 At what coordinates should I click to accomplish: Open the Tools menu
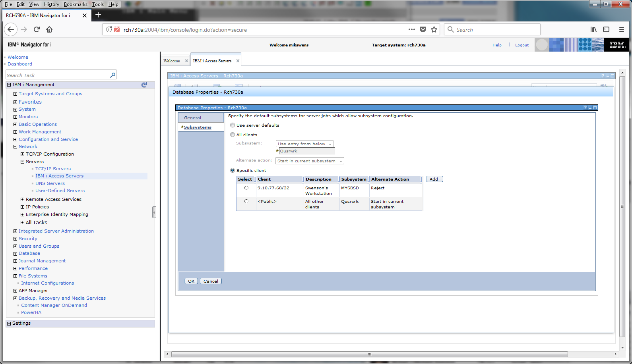(x=98, y=4)
